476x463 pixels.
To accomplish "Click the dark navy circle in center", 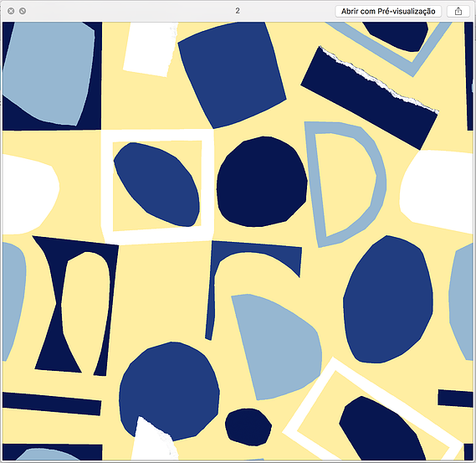I will coord(262,182).
